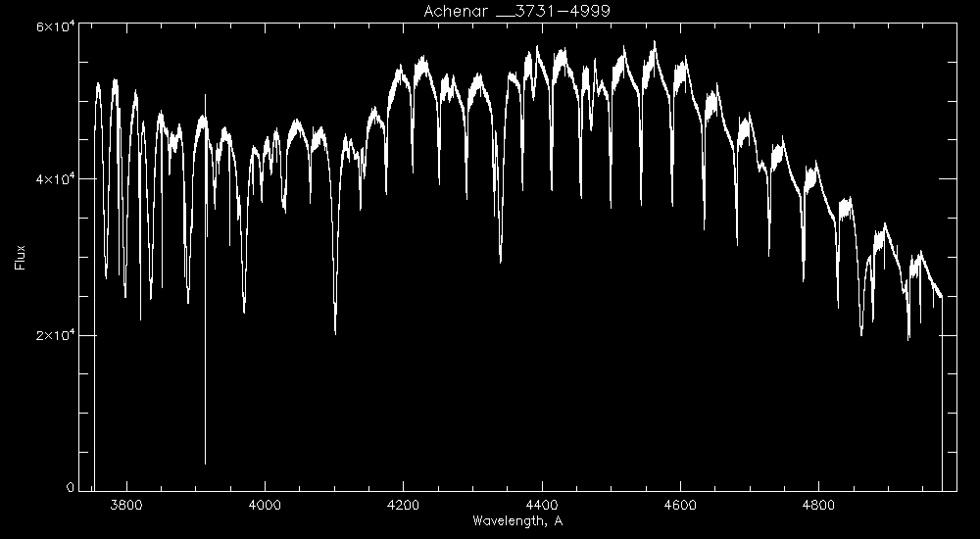
Task: Click the "Wavelength, A" x-axis label
Action: pos(517,520)
